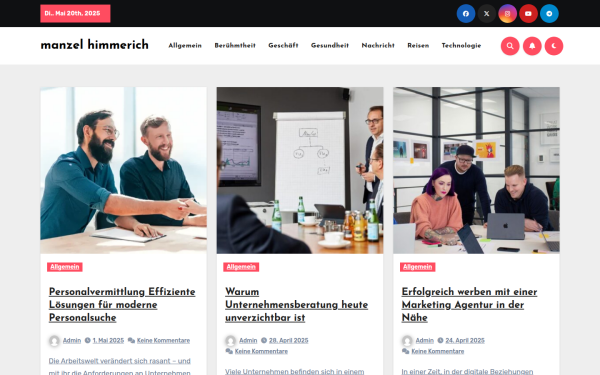The image size is (600, 375).
Task: Click comments icon on Marketing Agentur post
Action: point(406,351)
